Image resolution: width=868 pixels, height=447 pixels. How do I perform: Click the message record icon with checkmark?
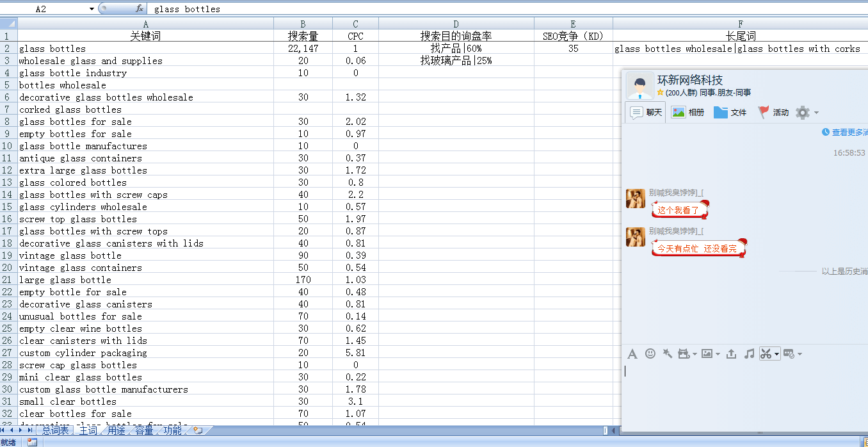789,354
